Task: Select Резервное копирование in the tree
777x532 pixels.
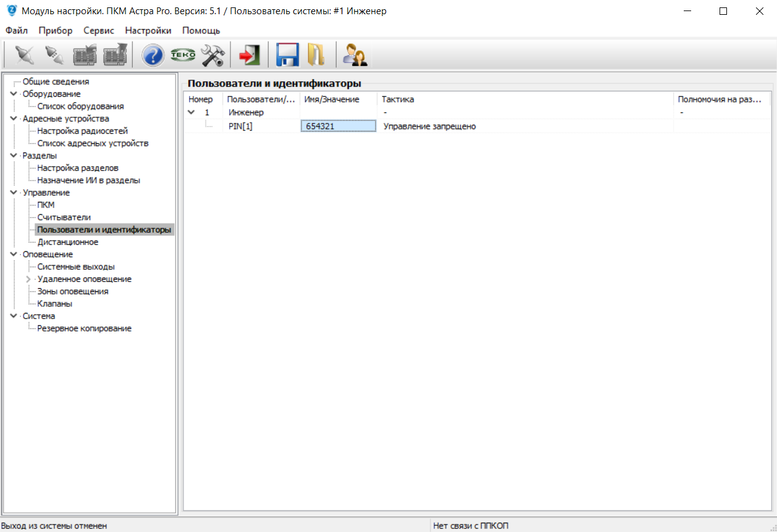Action: click(x=84, y=328)
